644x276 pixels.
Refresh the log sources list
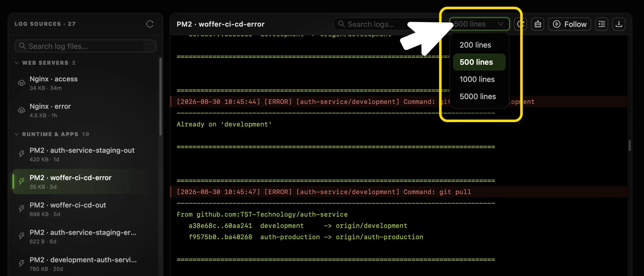(150, 24)
